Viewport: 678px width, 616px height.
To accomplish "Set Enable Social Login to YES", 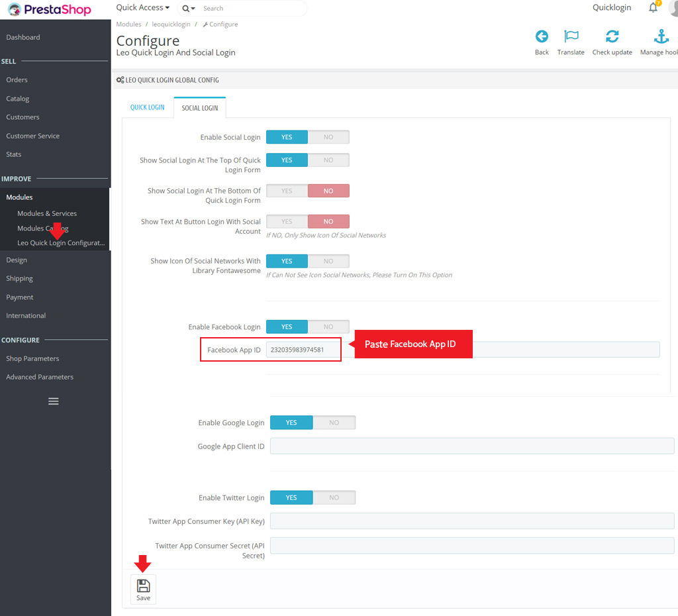I will [x=287, y=137].
